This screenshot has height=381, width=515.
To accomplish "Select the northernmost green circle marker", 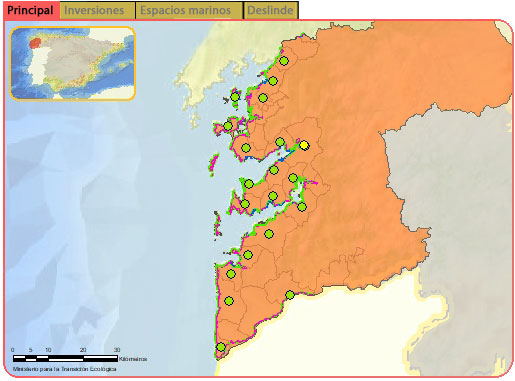I will [284, 61].
